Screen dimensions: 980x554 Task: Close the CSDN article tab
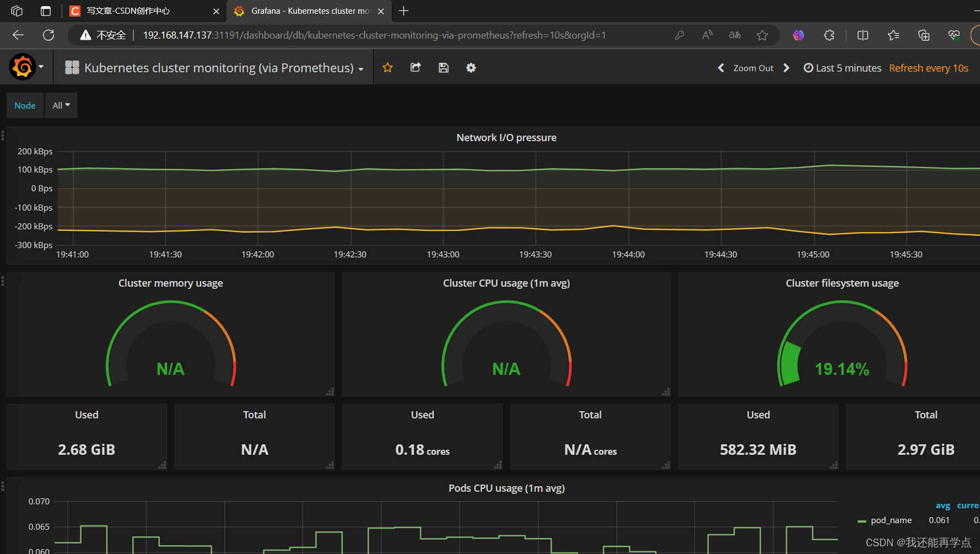pyautogui.click(x=216, y=11)
